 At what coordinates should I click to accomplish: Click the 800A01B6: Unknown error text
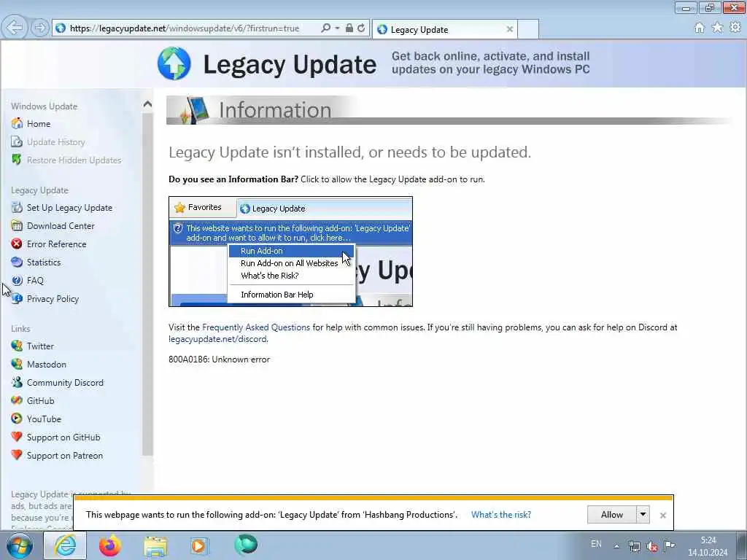(x=219, y=359)
